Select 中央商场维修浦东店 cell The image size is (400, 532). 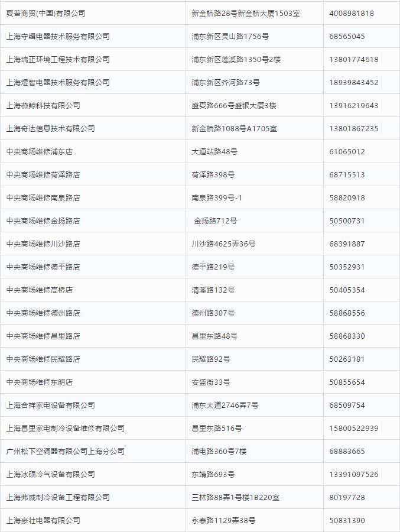(93, 152)
